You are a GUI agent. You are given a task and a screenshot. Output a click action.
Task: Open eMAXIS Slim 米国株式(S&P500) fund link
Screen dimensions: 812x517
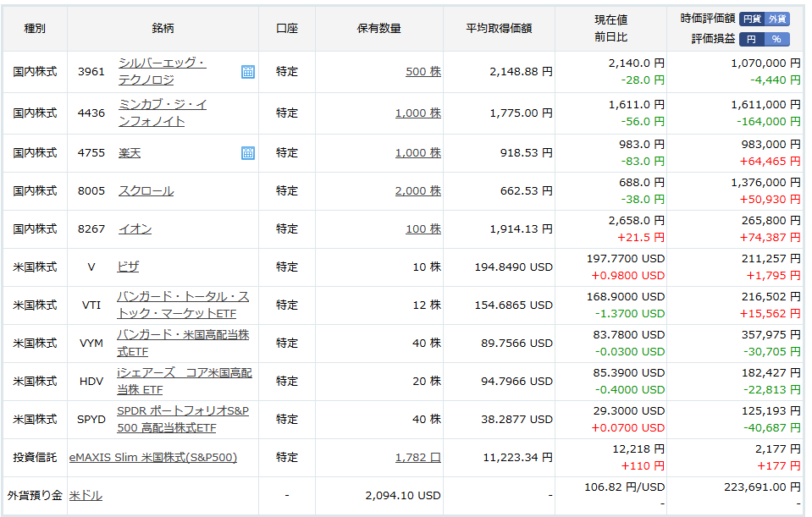pyautogui.click(x=152, y=458)
